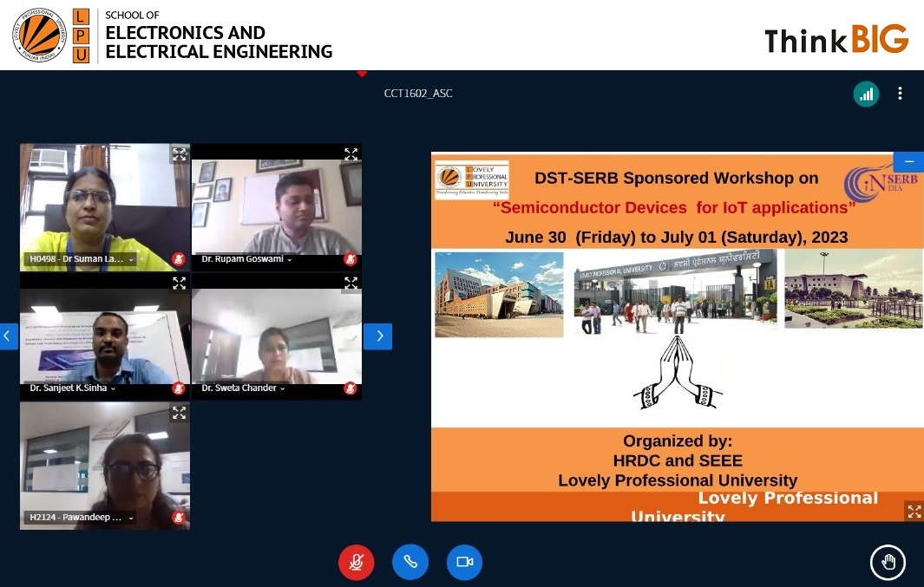This screenshot has height=587, width=924.
Task: Expand H2124 Pawandeep video to fullscreen
Action: [179, 413]
